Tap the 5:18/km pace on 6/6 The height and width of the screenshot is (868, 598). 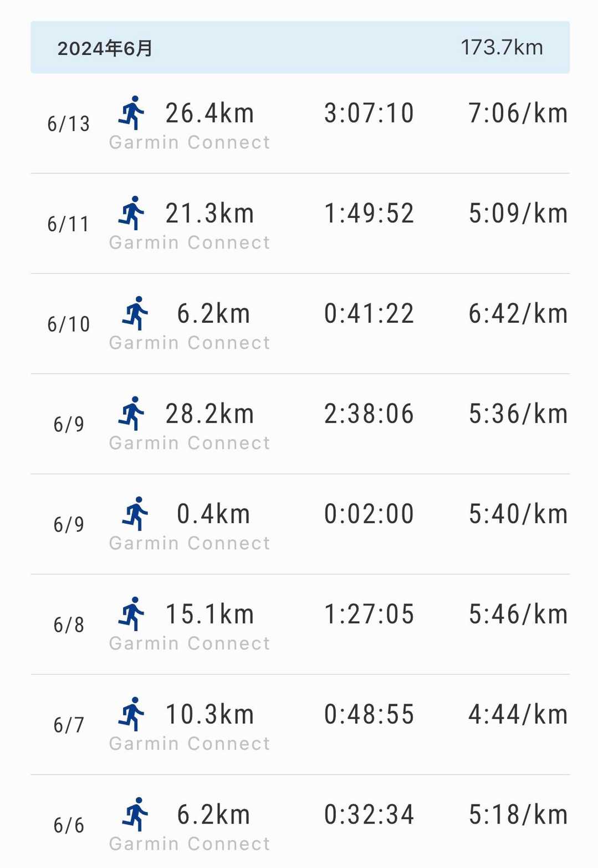tap(518, 815)
